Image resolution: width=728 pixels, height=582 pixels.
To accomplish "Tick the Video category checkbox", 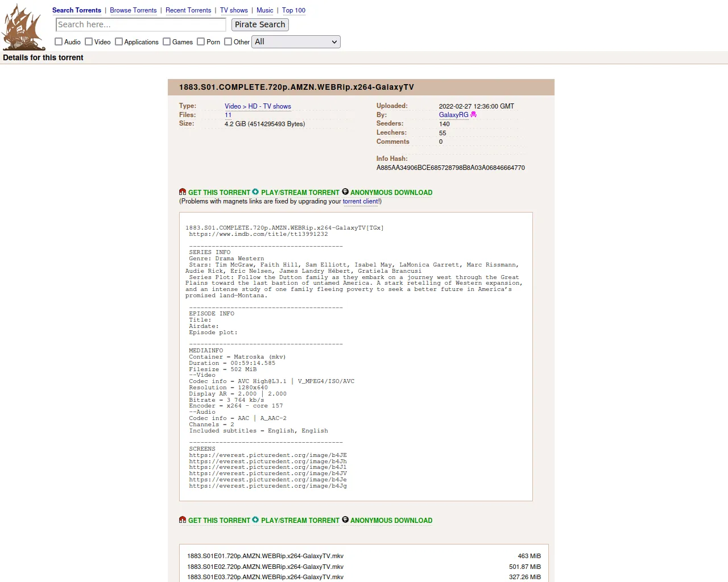I will tap(89, 41).
